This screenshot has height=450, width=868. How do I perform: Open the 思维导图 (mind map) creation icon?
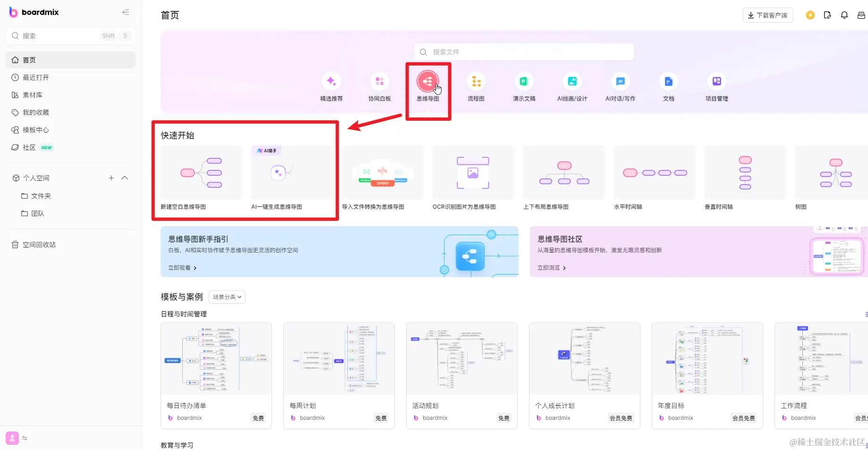coord(428,81)
